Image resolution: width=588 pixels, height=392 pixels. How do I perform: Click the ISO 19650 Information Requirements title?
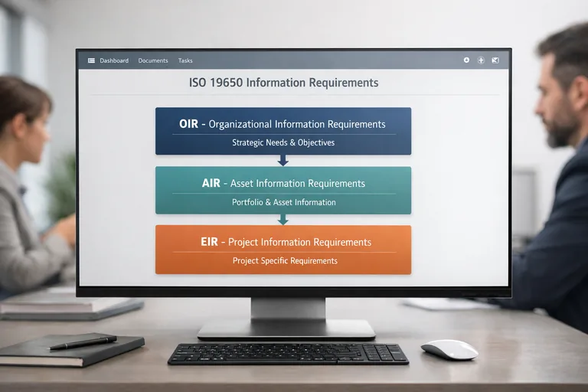(x=283, y=83)
